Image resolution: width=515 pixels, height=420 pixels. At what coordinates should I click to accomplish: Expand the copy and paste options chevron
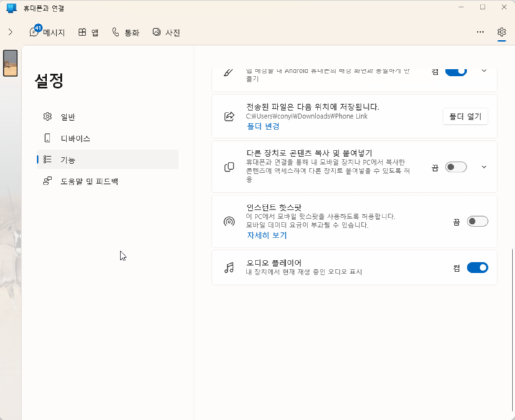[484, 167]
